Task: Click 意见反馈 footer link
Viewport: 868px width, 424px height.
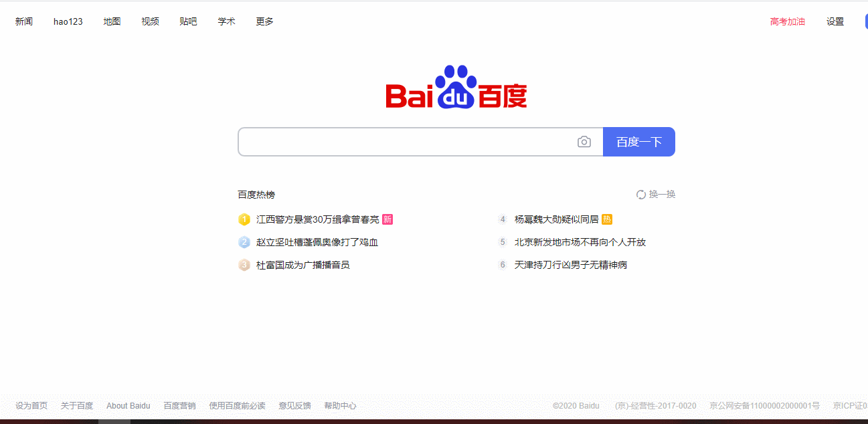Action: pos(294,406)
